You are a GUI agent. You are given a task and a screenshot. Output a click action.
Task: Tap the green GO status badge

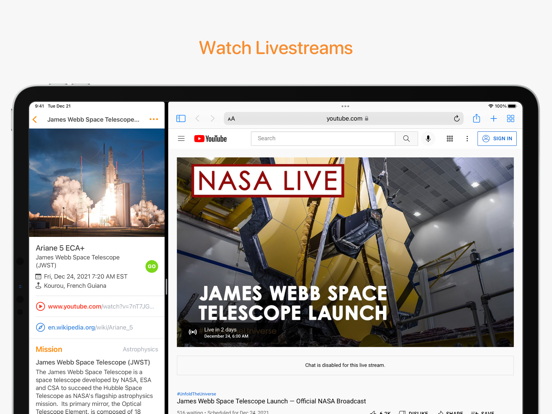tap(152, 266)
